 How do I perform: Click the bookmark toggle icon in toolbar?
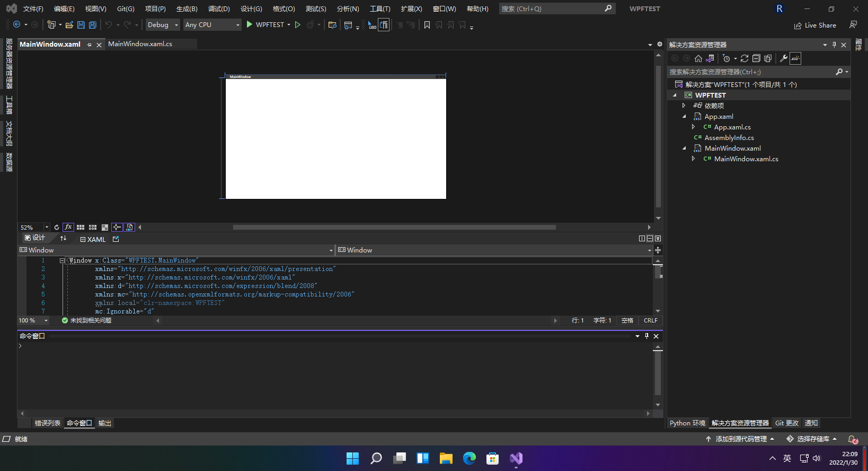click(427, 25)
